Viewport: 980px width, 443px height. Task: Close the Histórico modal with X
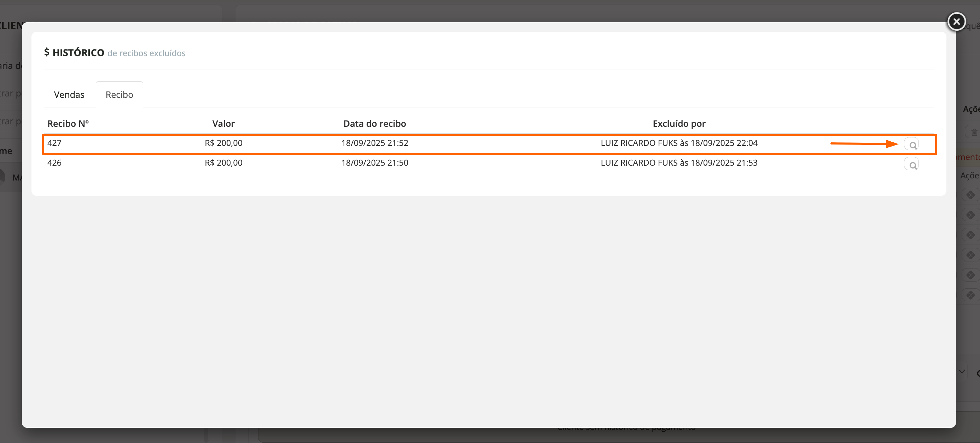pos(956,22)
